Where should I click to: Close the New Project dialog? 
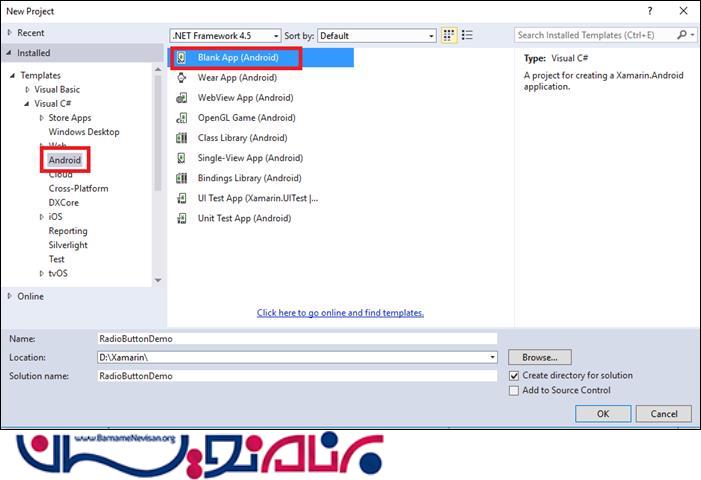(x=684, y=11)
